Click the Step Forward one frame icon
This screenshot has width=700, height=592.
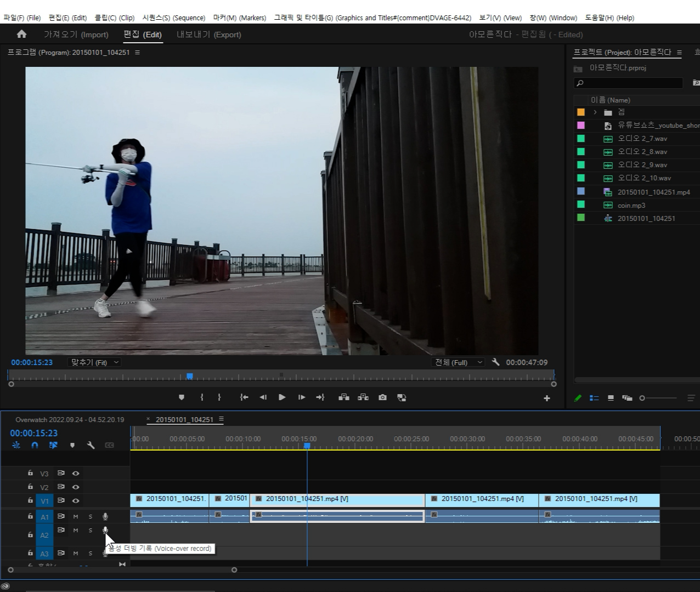[301, 397]
